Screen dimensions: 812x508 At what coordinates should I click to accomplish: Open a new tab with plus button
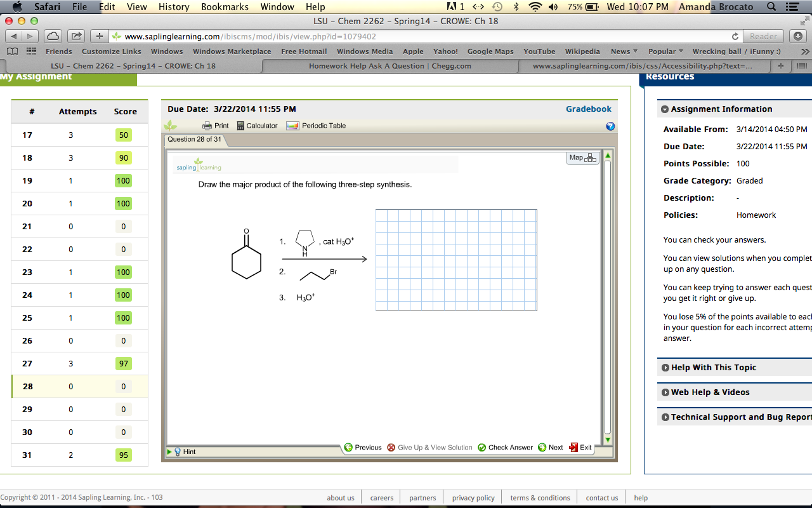tap(781, 66)
